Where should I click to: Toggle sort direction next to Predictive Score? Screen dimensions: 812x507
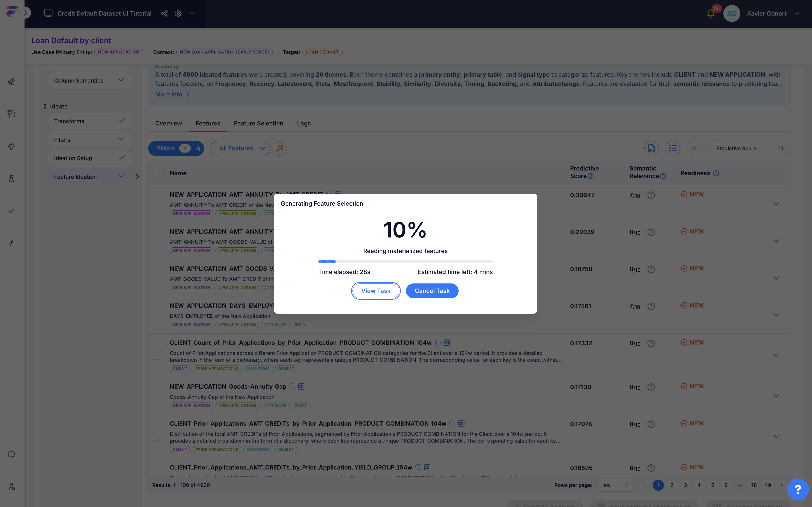pyautogui.click(x=780, y=148)
